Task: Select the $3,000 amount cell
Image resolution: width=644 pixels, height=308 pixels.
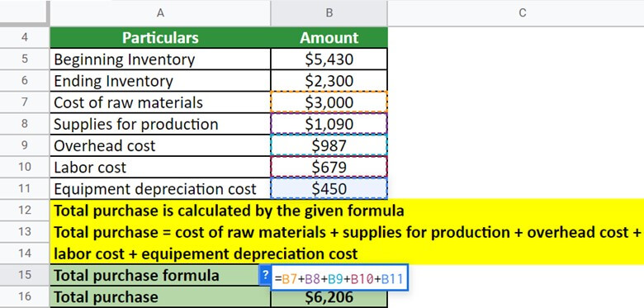Action: pyautogui.click(x=329, y=102)
